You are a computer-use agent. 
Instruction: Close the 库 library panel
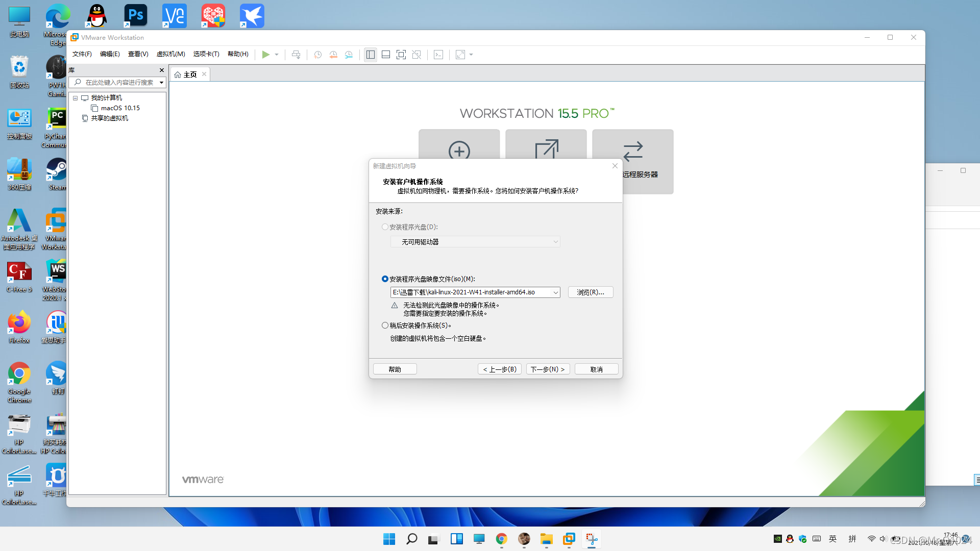162,70
